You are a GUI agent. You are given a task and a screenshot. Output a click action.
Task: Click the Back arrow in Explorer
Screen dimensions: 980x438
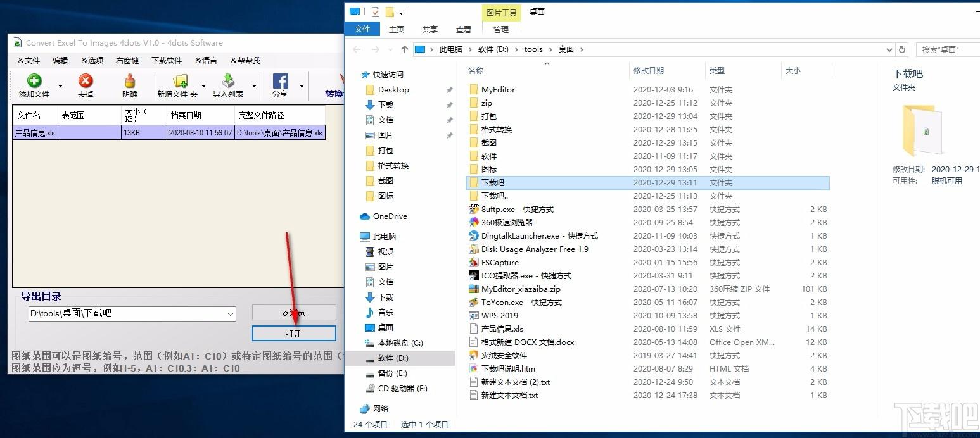point(357,49)
